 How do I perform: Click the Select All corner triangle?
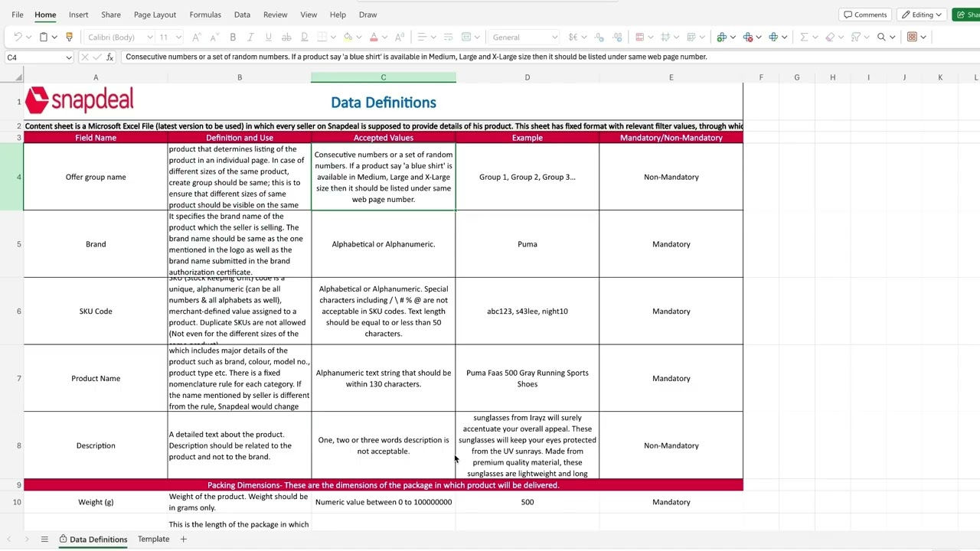pos(18,77)
